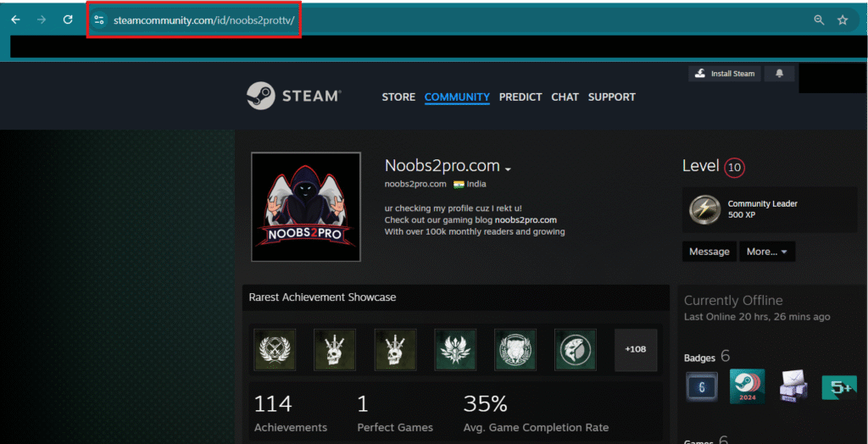The image size is (868, 444).
Task: Click the Noobs2Pro profile avatar
Action: (x=305, y=207)
